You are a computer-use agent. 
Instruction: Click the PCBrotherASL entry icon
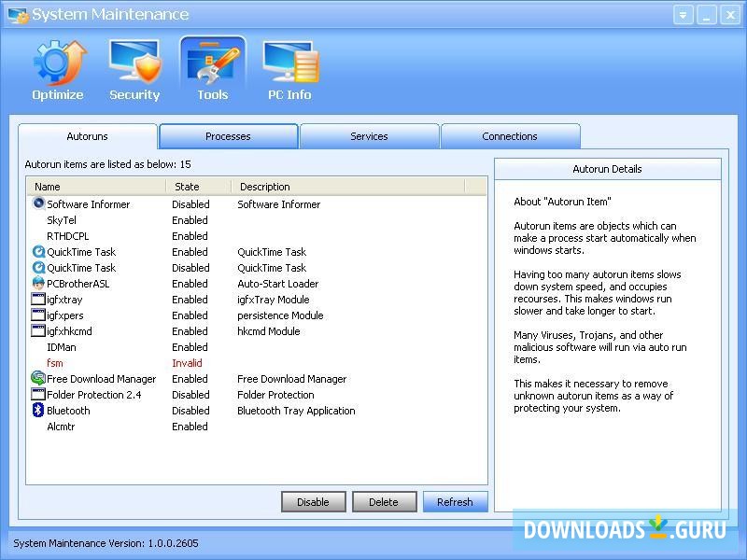(38, 283)
